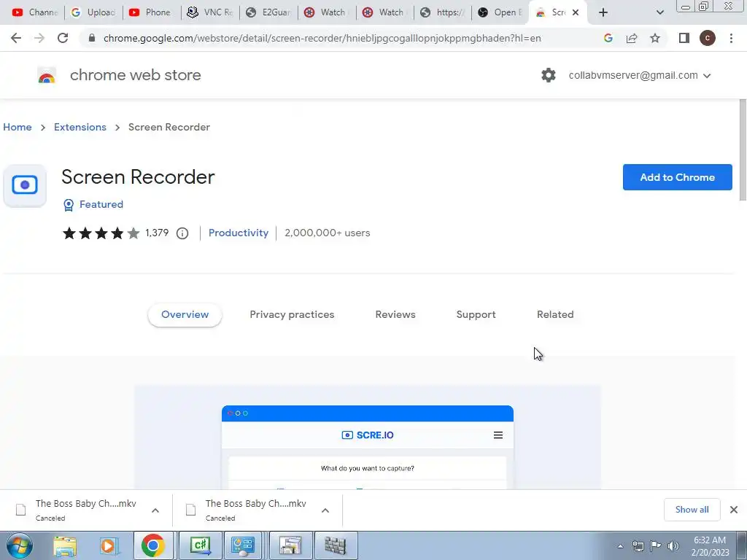
Task: Click Chrome icon in taskbar
Action: click(x=153, y=545)
